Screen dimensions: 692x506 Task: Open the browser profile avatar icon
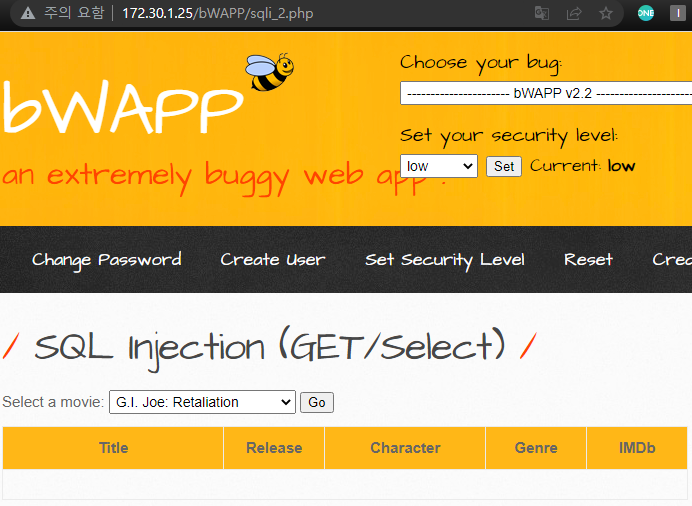click(678, 13)
